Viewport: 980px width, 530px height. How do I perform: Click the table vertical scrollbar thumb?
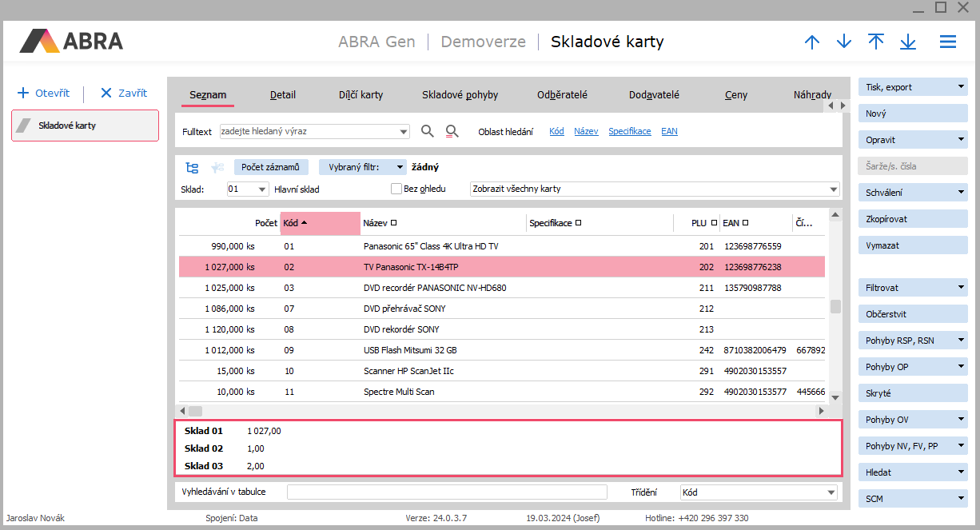tap(835, 307)
